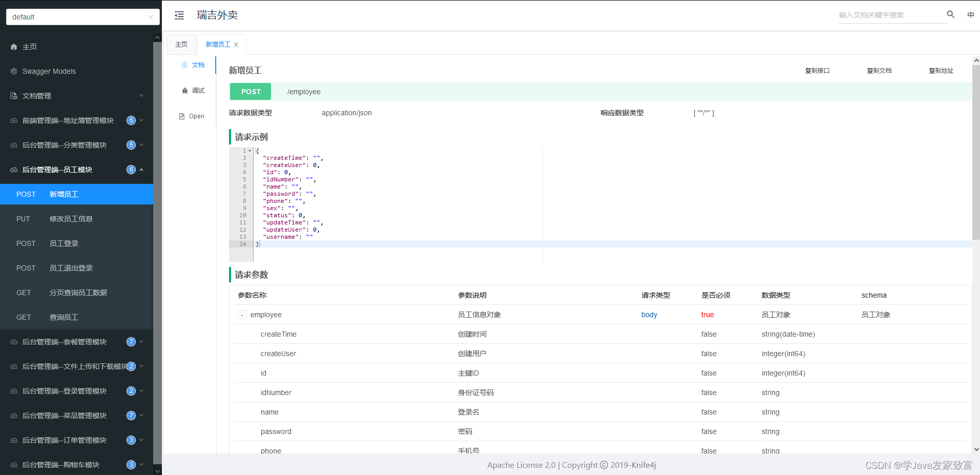980x475 pixels.
Task: Switch to the 主页 tab
Action: pyautogui.click(x=181, y=45)
